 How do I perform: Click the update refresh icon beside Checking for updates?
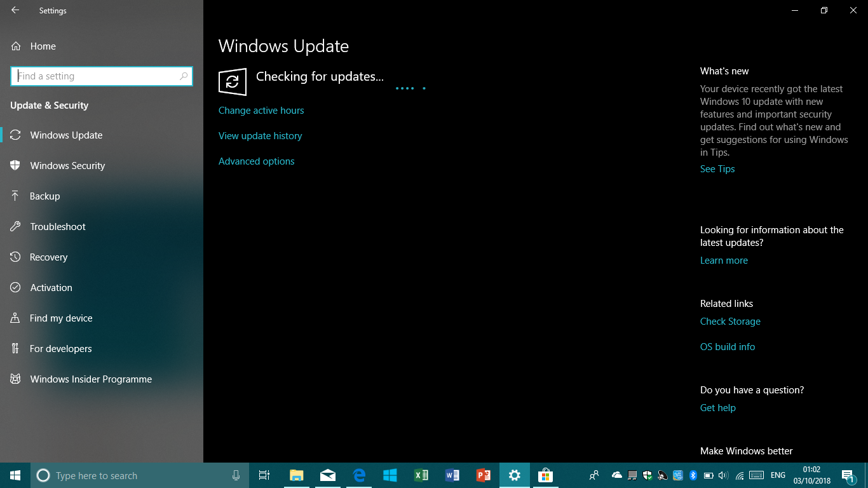(233, 81)
